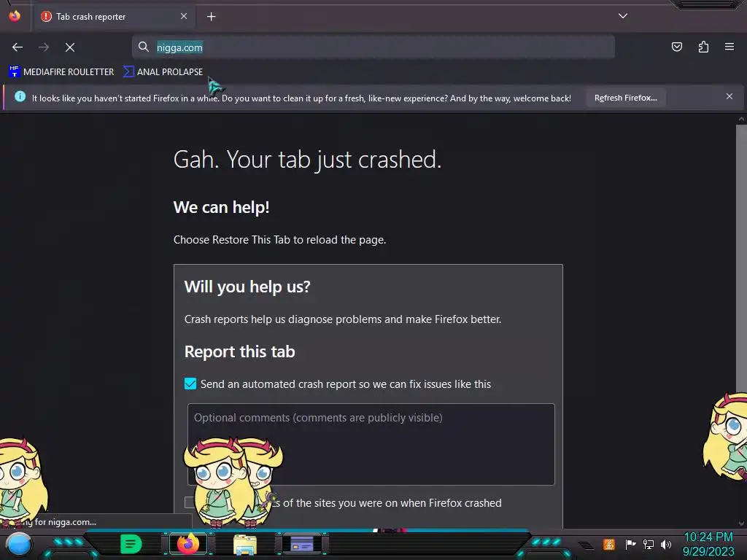Open the network tray icon

[x=649, y=544]
